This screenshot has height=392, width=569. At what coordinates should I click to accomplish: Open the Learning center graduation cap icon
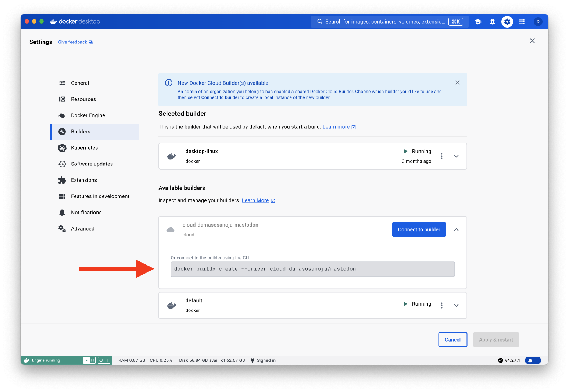pos(478,22)
